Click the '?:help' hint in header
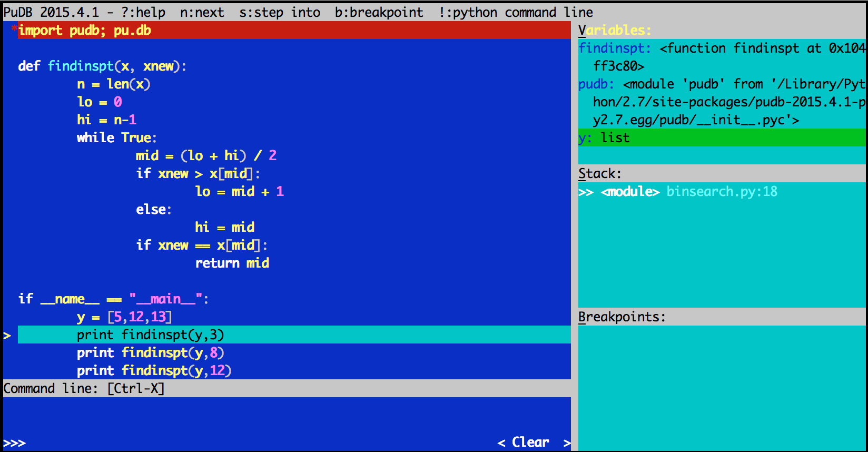Image resolution: width=868 pixels, height=452 pixels. click(x=143, y=12)
